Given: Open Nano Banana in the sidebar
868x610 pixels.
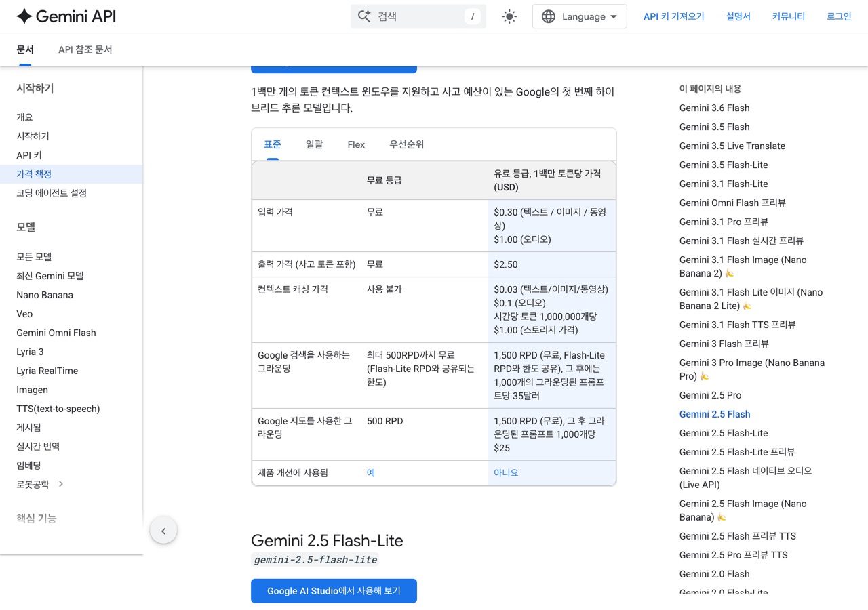Looking at the screenshot, I should point(45,295).
